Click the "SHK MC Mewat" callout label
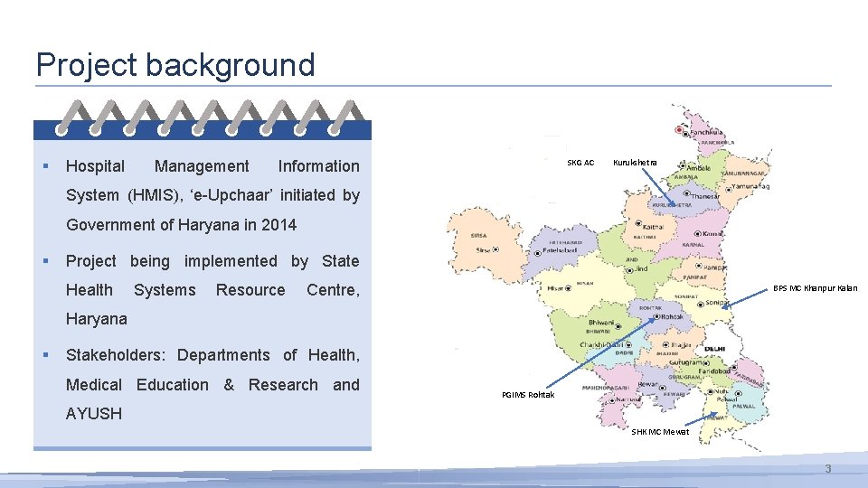 pyautogui.click(x=660, y=432)
